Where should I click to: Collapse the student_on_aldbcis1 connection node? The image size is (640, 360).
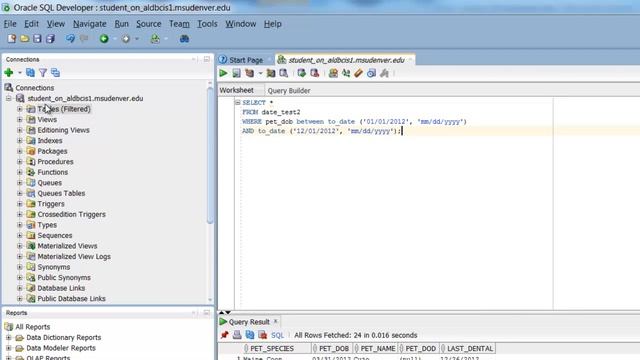pyautogui.click(x=9, y=98)
